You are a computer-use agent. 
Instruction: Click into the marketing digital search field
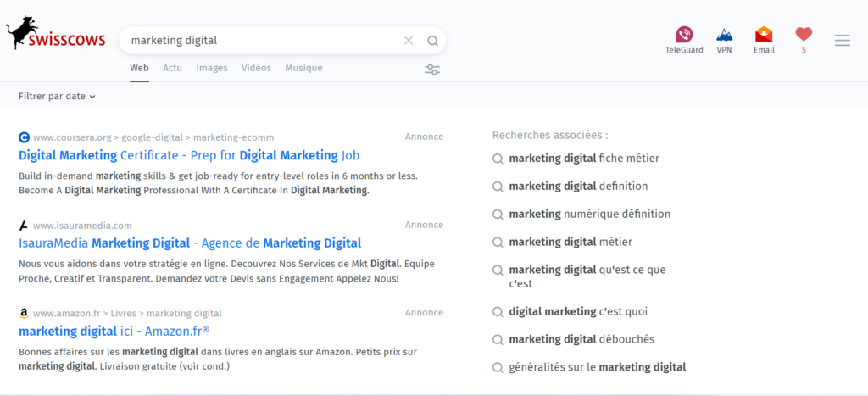[254, 41]
